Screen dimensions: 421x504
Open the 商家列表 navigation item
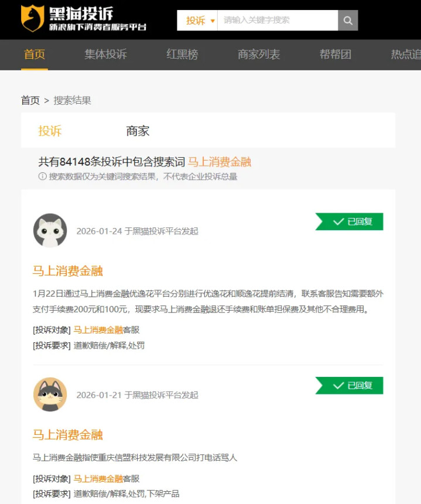[259, 55]
